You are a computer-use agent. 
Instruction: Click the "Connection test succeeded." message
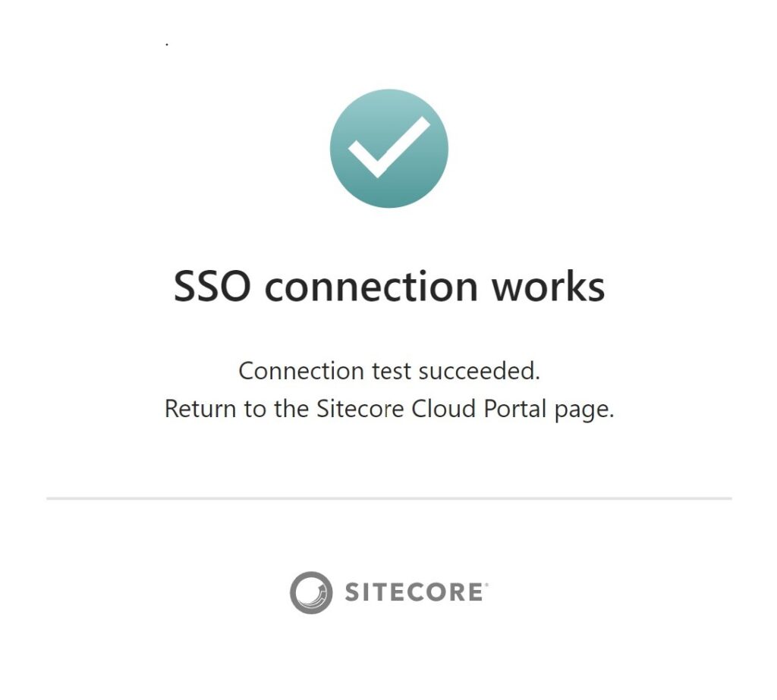[x=389, y=371]
